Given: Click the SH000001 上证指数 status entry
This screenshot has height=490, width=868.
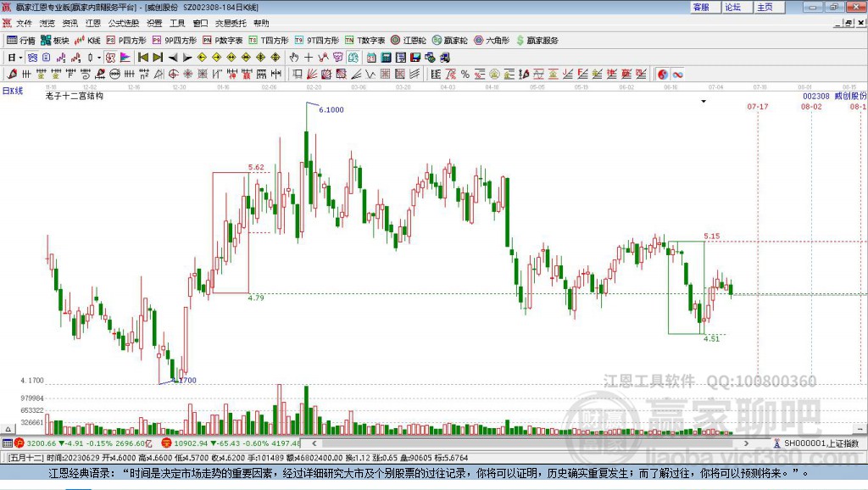Looking at the screenshot, I should tap(817, 443).
